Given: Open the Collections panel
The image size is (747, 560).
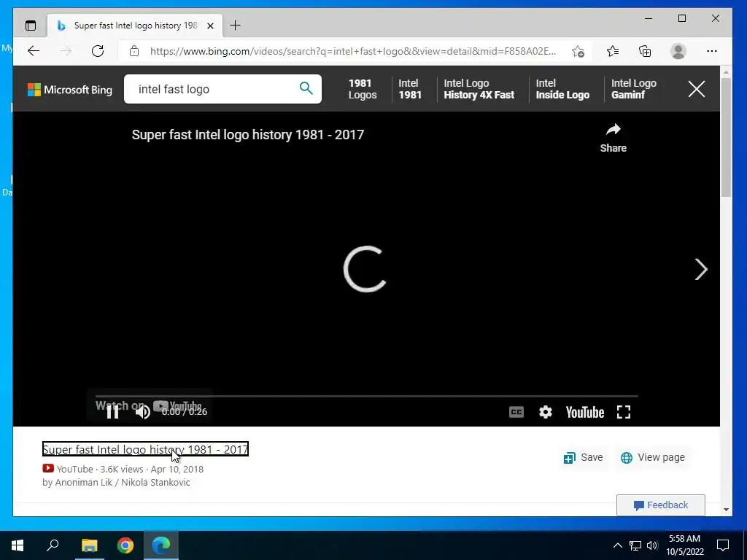Looking at the screenshot, I should 645,51.
